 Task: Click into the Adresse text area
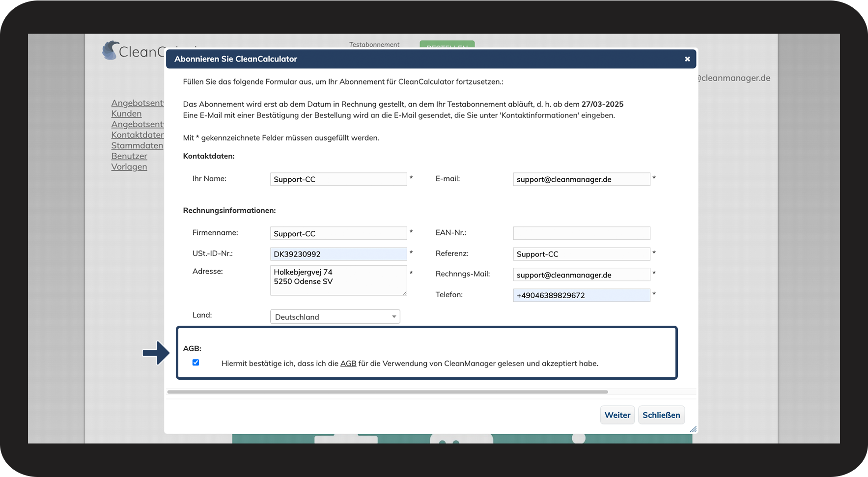click(338, 281)
